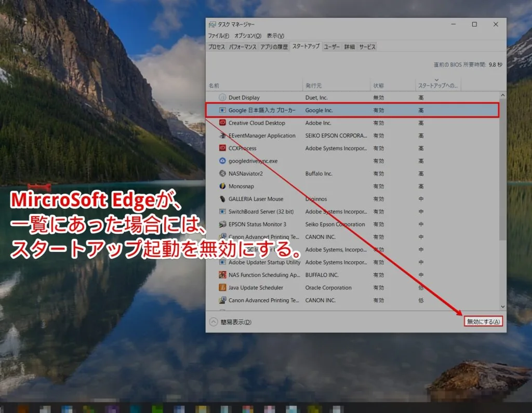Select the Monosnap entry
532x413 pixels.
coord(241,186)
